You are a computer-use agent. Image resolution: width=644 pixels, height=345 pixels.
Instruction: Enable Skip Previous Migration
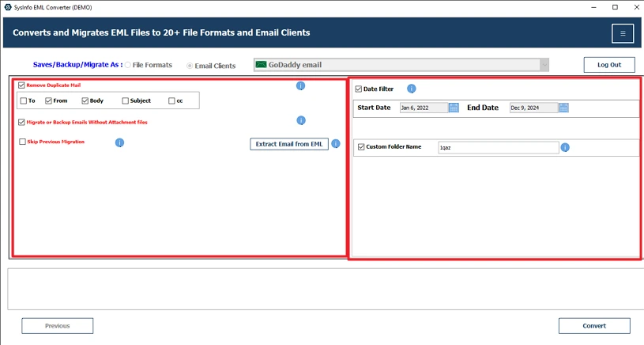[x=23, y=142]
